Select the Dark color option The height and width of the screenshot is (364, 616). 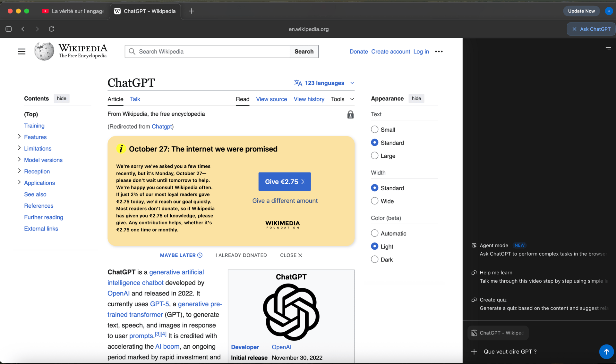[x=374, y=260]
